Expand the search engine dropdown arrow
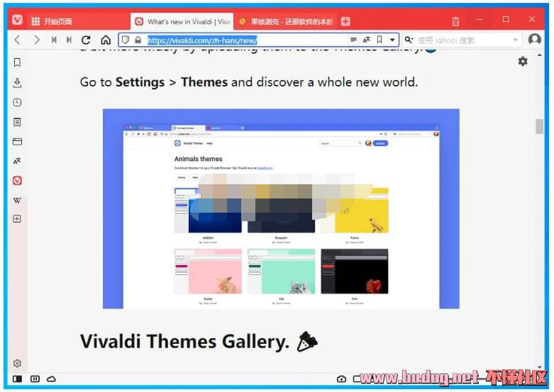Image resolution: width=554 pixels, height=392 pixels. tap(516, 40)
